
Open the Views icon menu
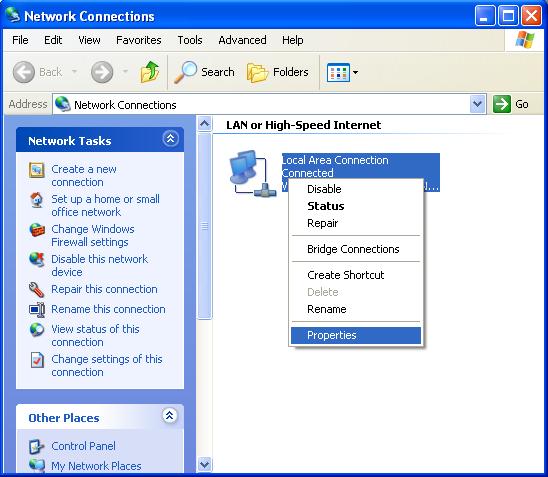(338, 72)
